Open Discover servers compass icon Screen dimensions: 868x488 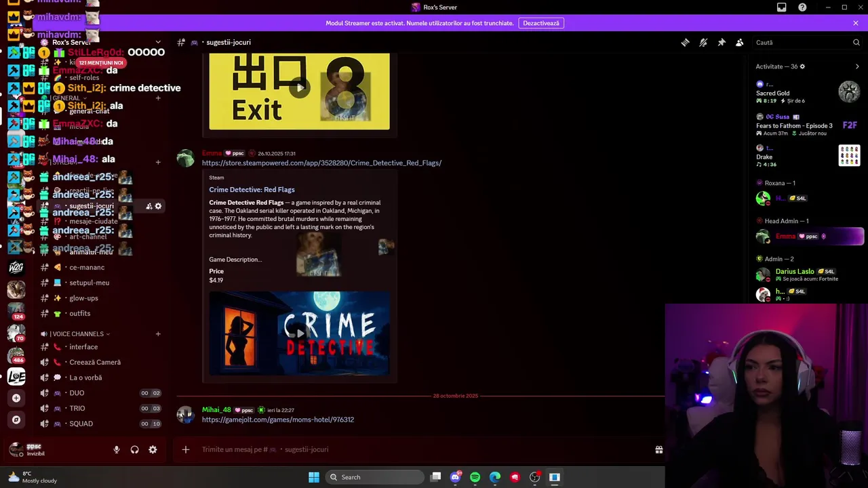point(16,420)
